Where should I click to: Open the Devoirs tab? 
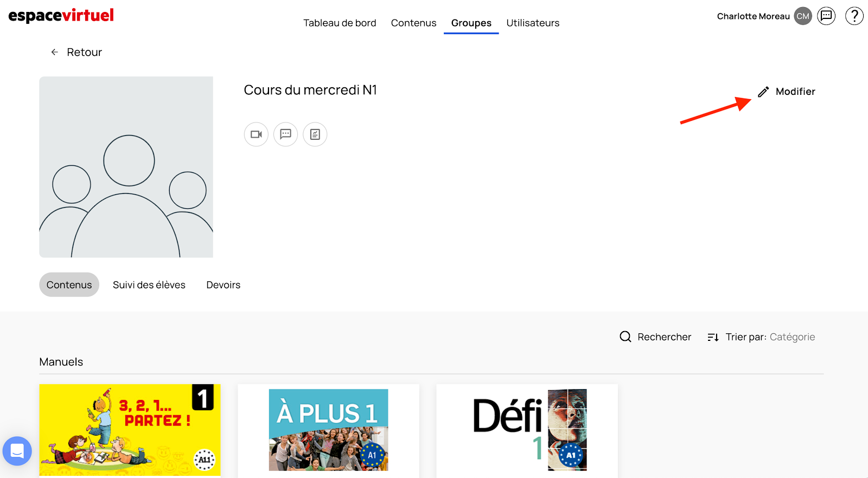(x=223, y=285)
